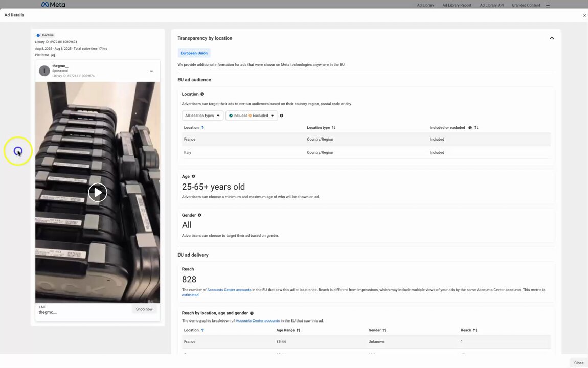The width and height of the screenshot is (588, 368).
Task: Click info icon beside Age heading
Action: click(x=193, y=176)
